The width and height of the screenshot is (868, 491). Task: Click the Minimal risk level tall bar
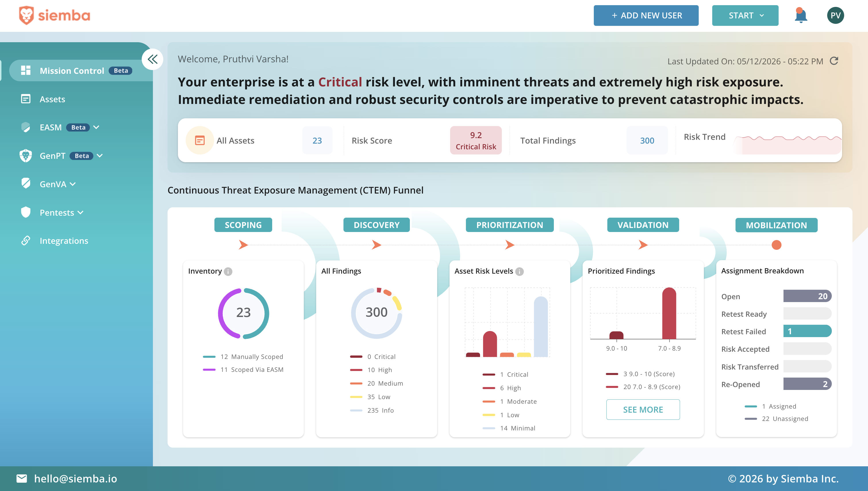click(x=541, y=326)
